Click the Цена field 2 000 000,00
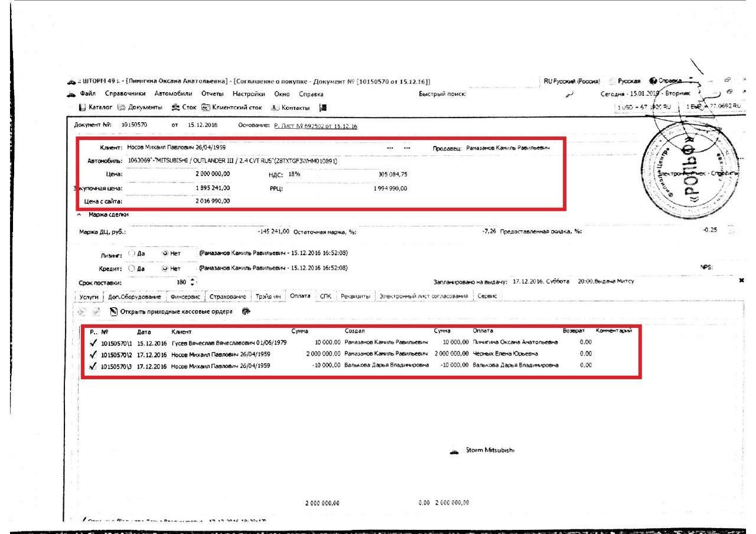This screenshot has height=534, width=756. 178,174
